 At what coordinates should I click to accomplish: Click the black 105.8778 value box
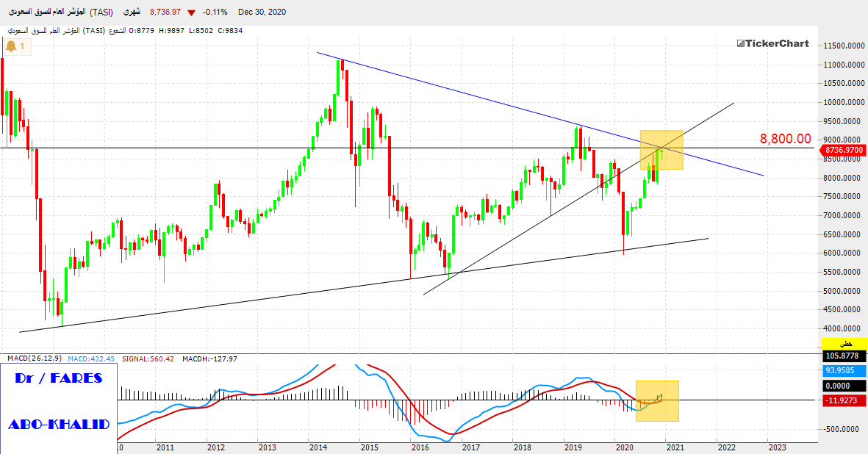click(844, 356)
